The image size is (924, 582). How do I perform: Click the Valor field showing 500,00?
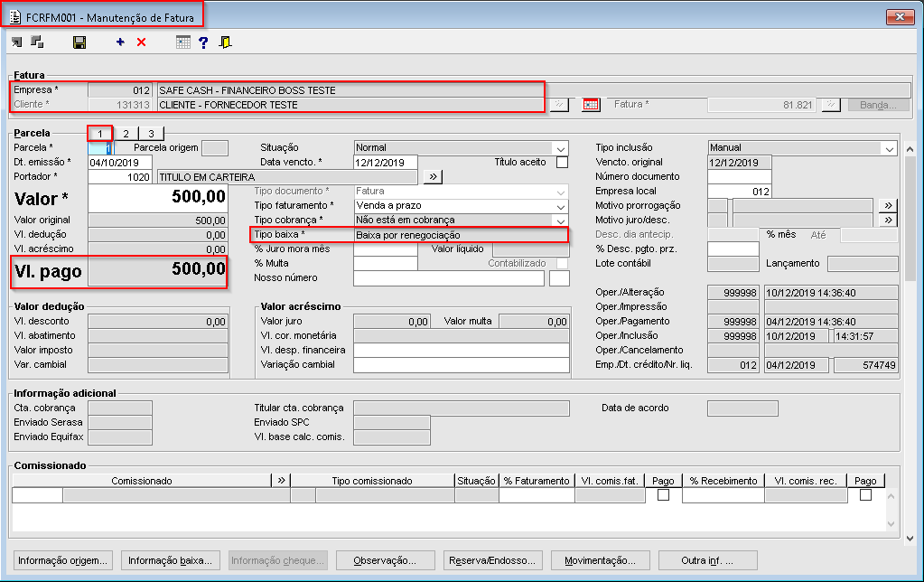pyautogui.click(x=158, y=198)
